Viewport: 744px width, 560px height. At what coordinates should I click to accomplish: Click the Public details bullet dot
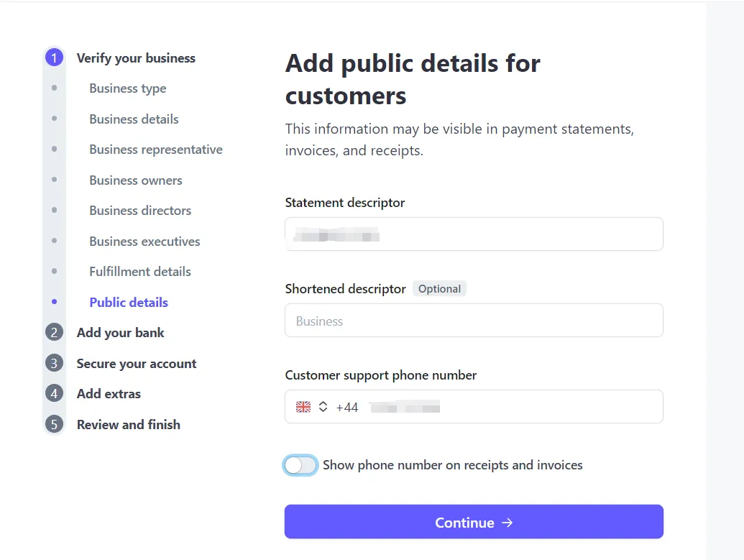(54, 302)
